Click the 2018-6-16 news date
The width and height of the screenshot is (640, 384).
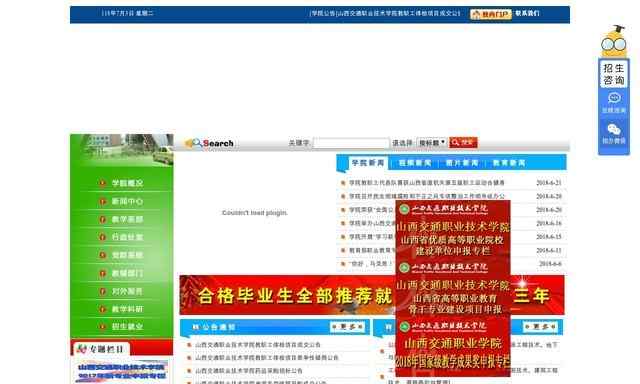click(x=549, y=223)
